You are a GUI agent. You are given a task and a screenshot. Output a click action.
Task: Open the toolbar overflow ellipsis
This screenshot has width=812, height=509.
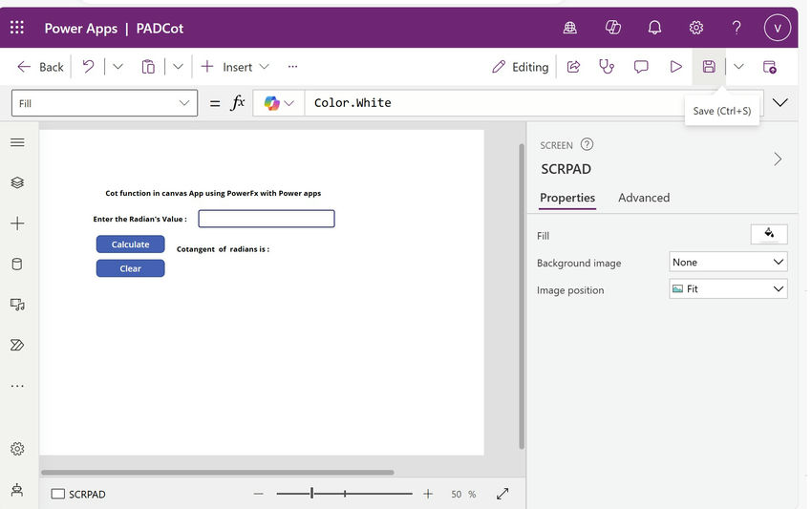click(x=292, y=67)
